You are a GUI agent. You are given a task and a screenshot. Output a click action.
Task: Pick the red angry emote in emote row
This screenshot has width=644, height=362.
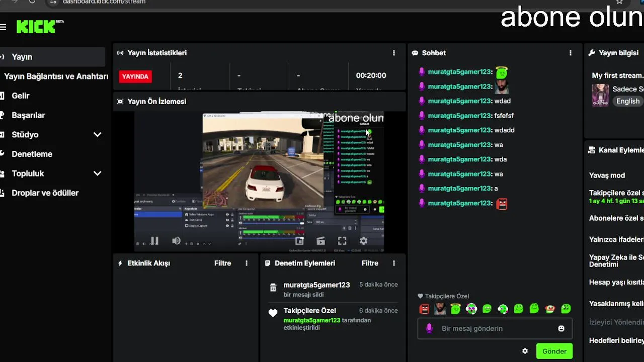click(x=424, y=309)
